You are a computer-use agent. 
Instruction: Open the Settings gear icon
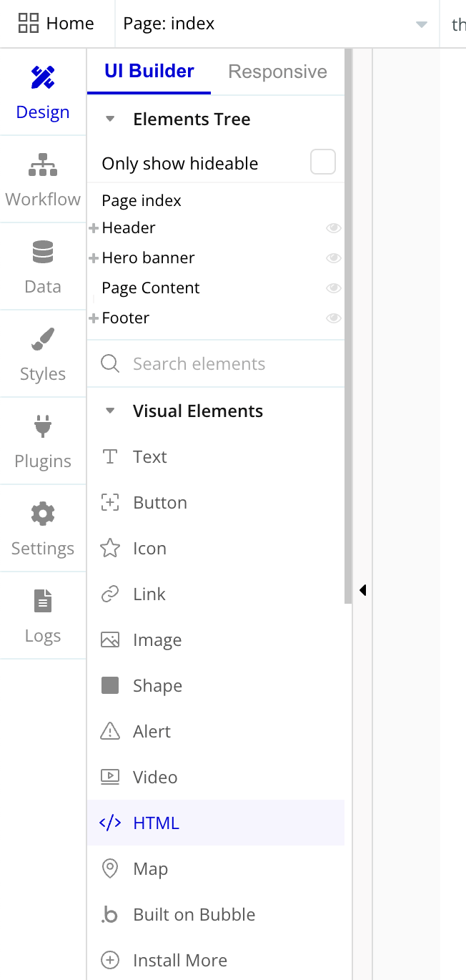point(43,514)
